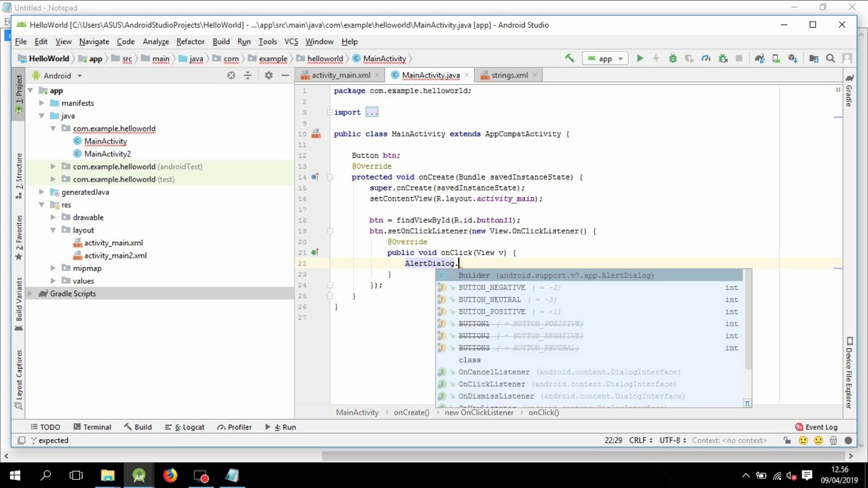Toggle tool window quick-access icon in status bar
Viewport: 868px width, 488px height.
pos(22,441)
